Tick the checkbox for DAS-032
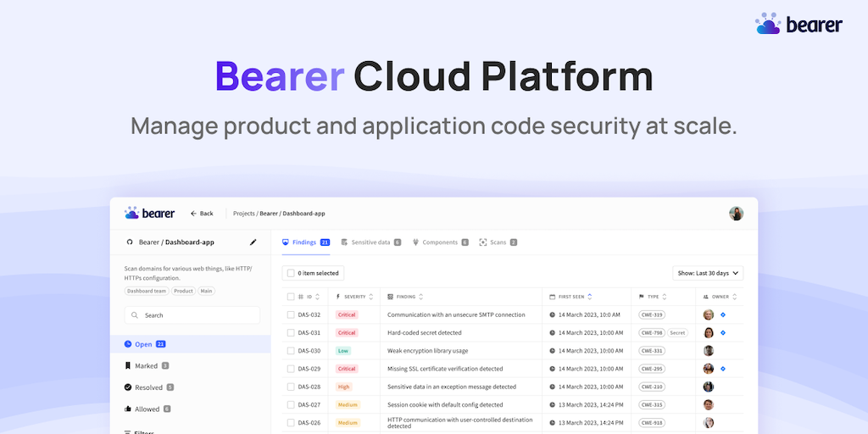 291,314
